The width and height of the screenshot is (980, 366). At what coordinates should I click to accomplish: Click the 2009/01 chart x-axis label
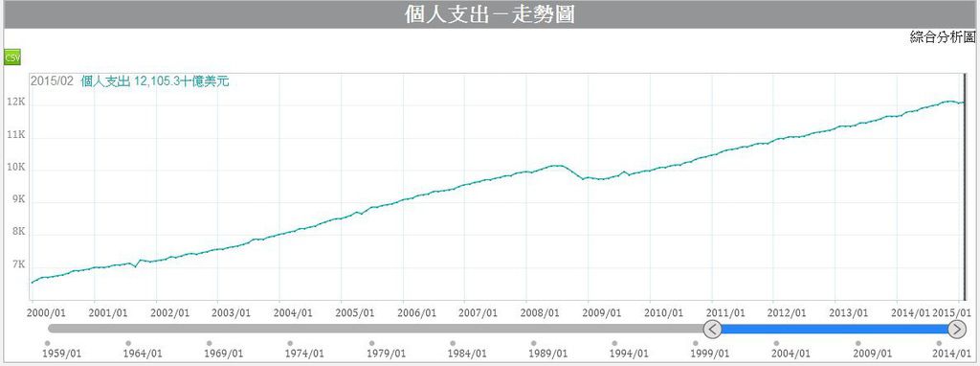point(602,312)
